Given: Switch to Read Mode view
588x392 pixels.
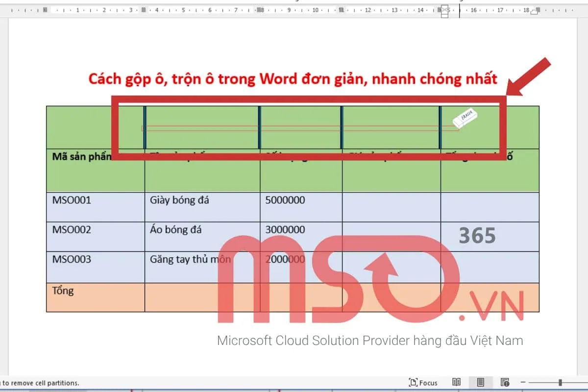Looking at the screenshot, I should 456,383.
